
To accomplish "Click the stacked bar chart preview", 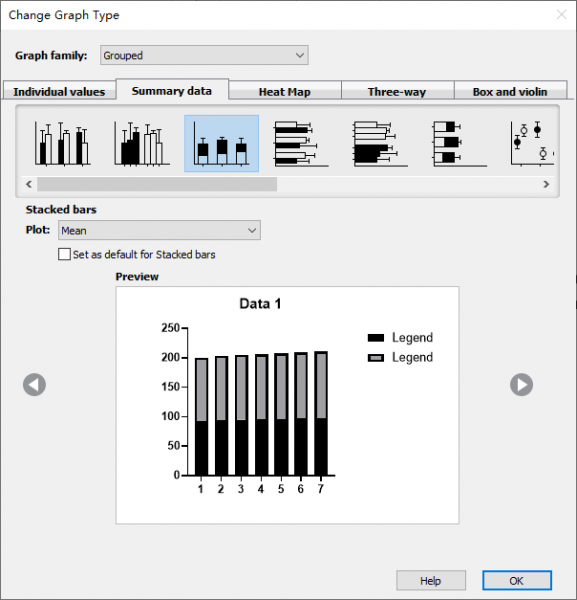I will tap(287, 405).
